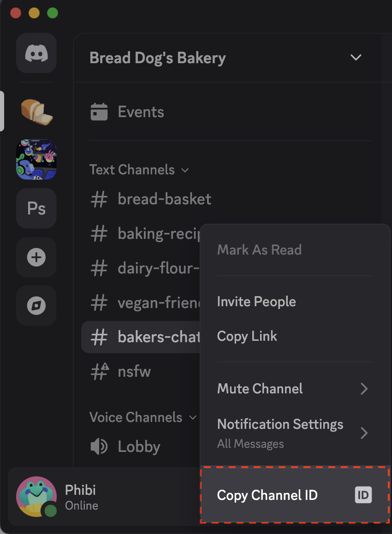Click Mark As Read menu entry
The image size is (392, 534).
point(259,250)
